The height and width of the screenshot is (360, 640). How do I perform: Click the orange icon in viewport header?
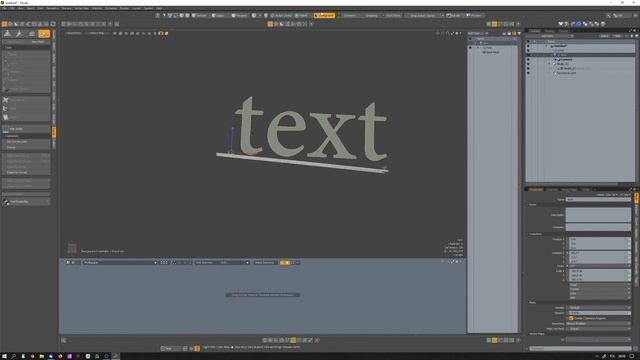click(161, 33)
